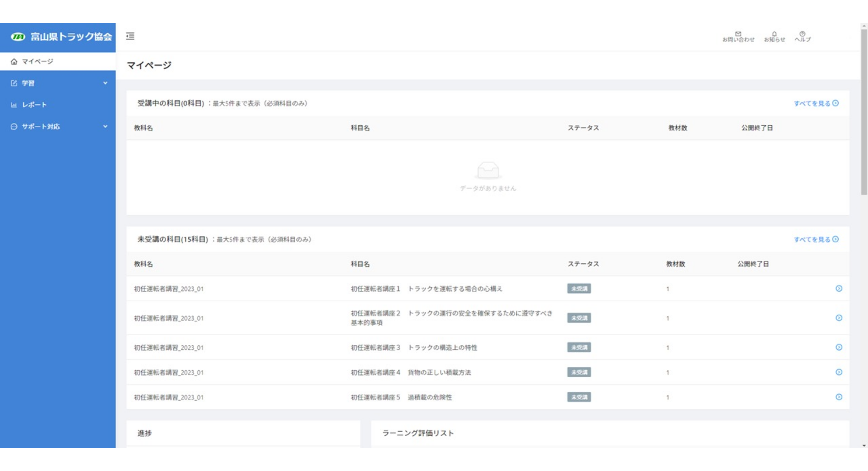The width and height of the screenshot is (868, 471).
Task: Click the 受講中の科目(0科目) heading
Action: coord(171,103)
